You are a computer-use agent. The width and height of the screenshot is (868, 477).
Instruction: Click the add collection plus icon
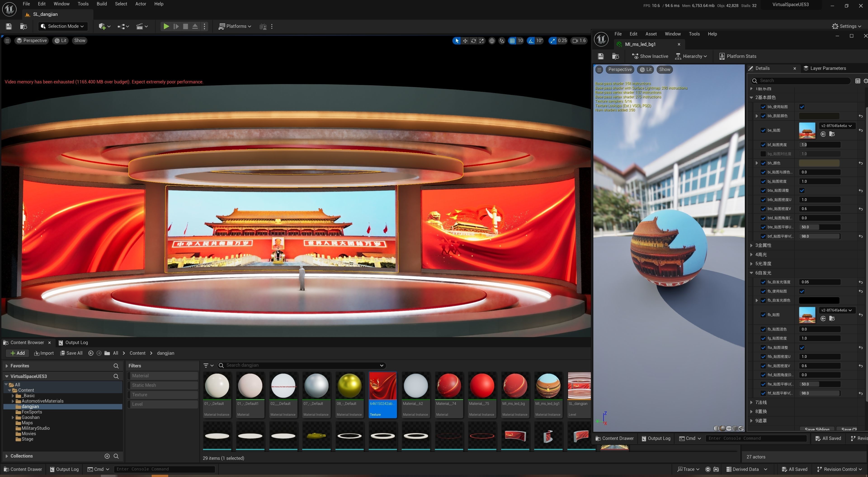pos(107,456)
